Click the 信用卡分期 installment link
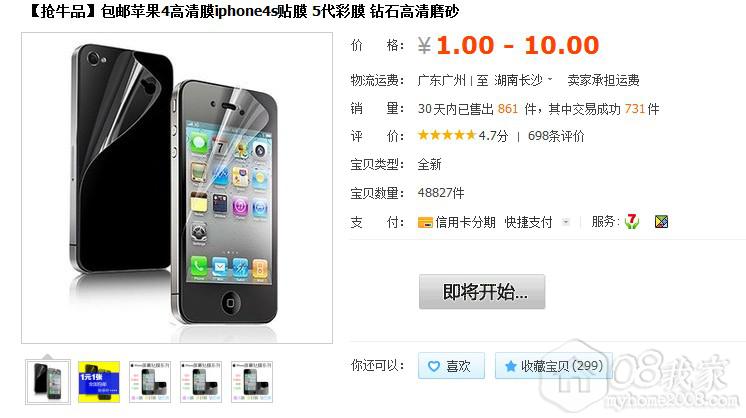 tap(465, 222)
